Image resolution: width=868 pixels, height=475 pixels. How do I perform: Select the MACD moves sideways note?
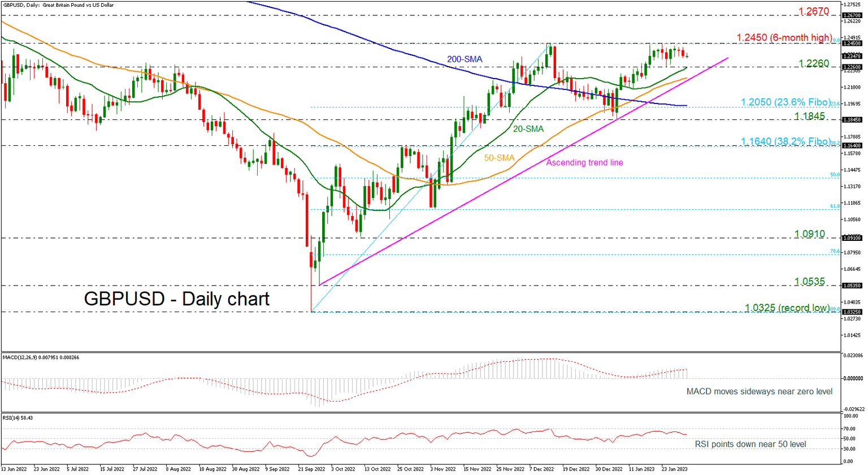759,391
